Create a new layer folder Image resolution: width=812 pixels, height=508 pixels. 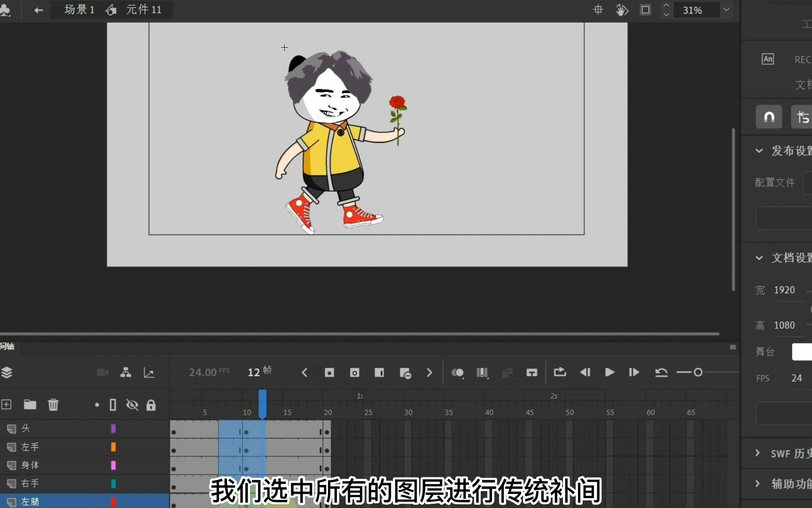tap(30, 405)
